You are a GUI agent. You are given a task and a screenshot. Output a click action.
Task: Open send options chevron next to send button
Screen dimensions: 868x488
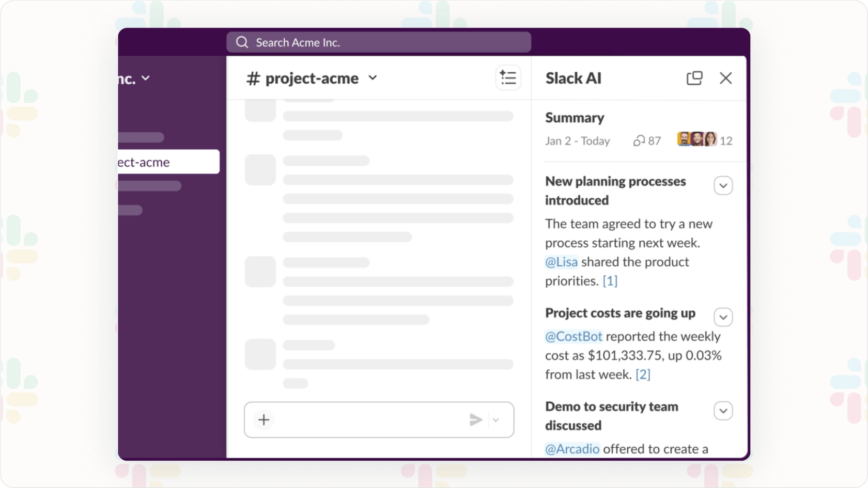coord(497,420)
